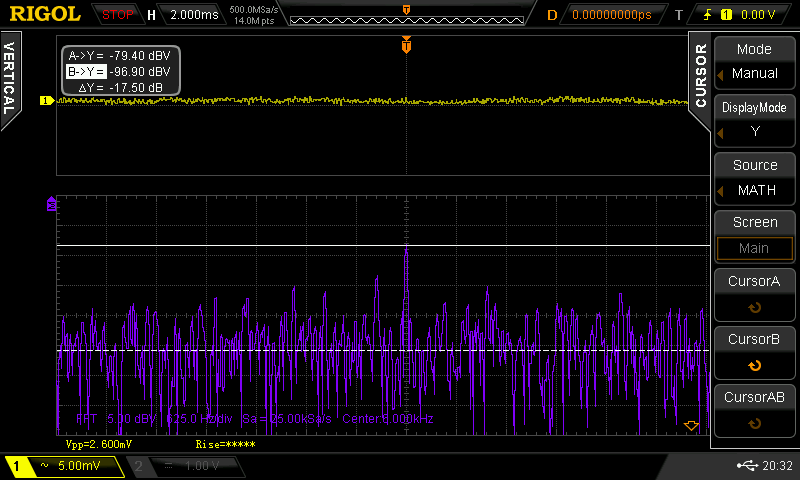The height and width of the screenshot is (480, 800).
Task: Click the trigger channel 1 badge
Action: pyautogui.click(x=726, y=15)
